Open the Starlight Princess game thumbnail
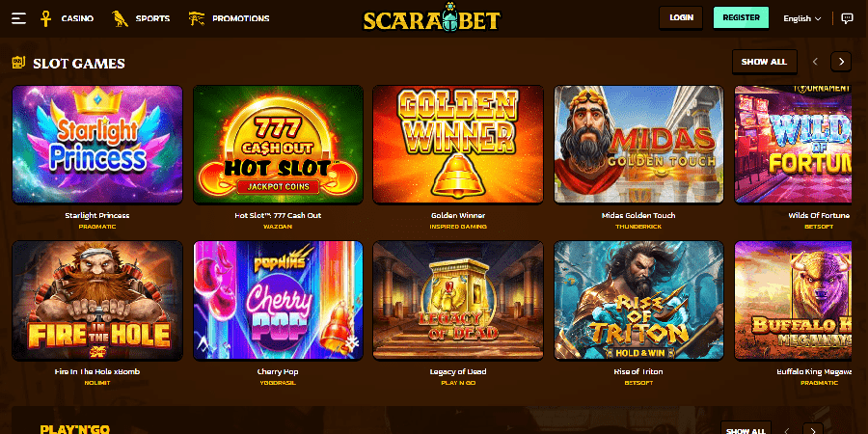868x434 pixels. pyautogui.click(x=97, y=145)
